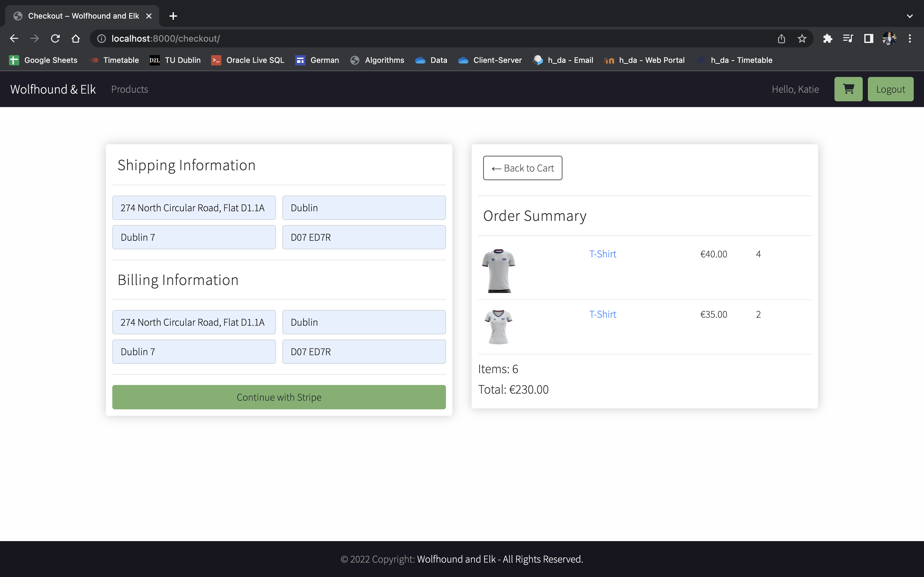924x577 pixels.
Task: Open the browser side panel icon
Action: click(x=868, y=38)
